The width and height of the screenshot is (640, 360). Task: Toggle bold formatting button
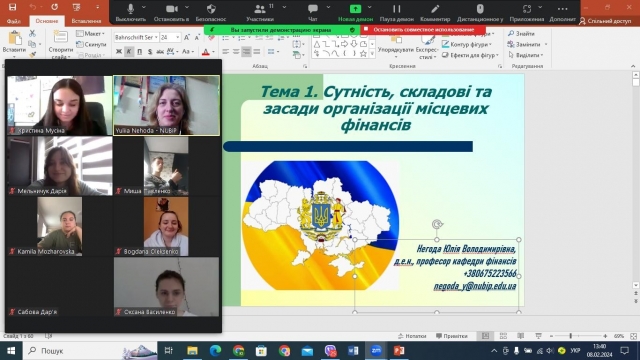(119, 52)
